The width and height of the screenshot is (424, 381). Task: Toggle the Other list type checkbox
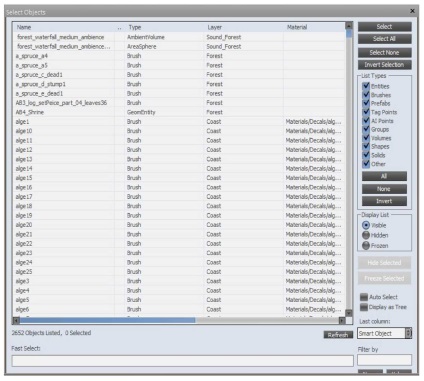click(366, 164)
